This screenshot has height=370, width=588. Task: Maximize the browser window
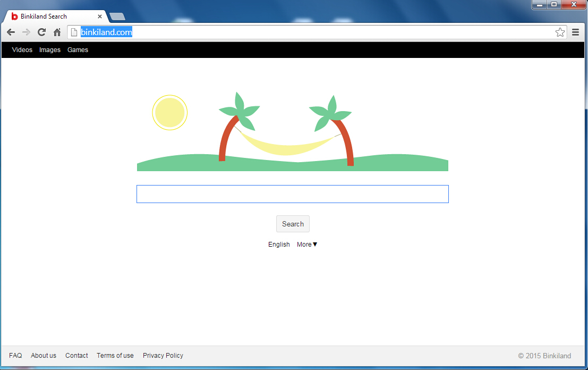(x=554, y=4)
